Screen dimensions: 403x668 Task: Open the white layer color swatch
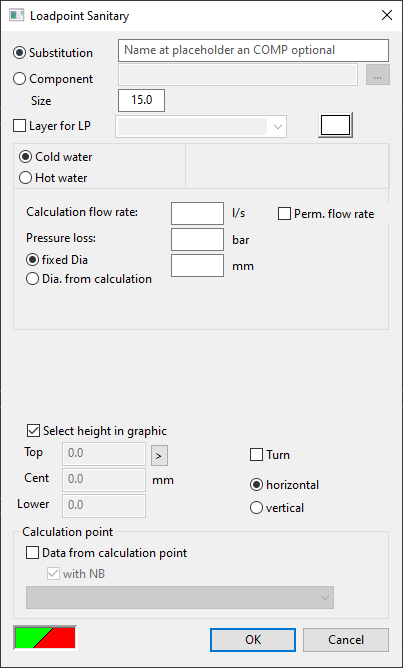click(335, 126)
